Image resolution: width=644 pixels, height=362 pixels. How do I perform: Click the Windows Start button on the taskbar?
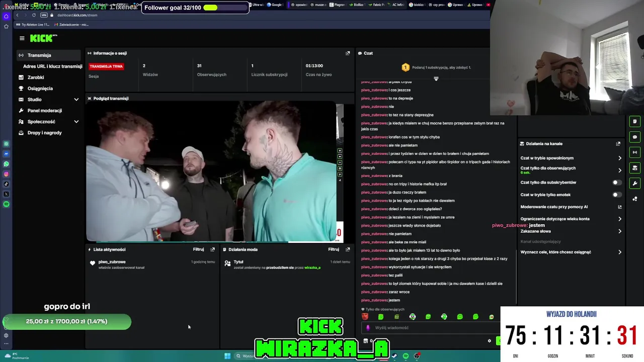(227, 356)
